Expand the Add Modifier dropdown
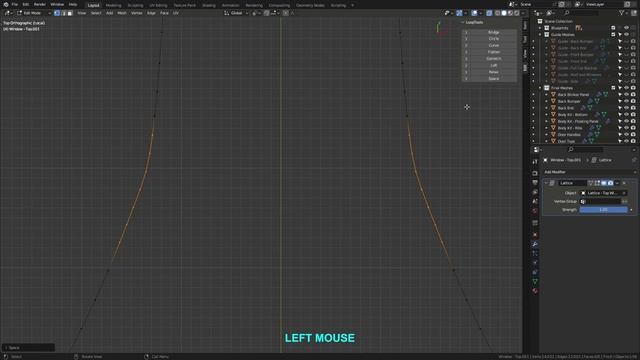 [x=590, y=172]
